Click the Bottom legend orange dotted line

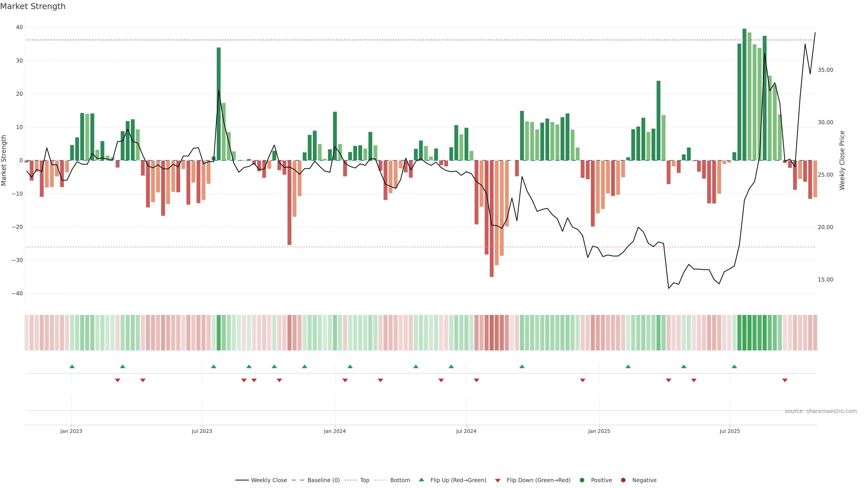pos(381,480)
